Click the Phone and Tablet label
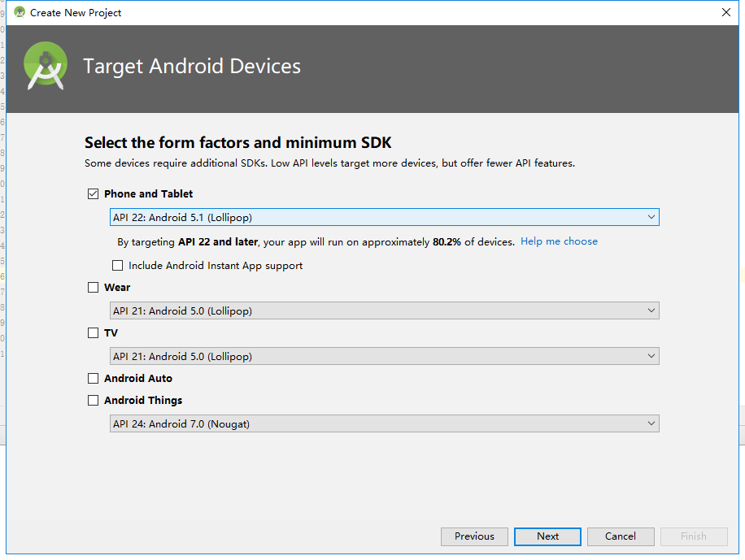The height and width of the screenshot is (560, 745). coord(148,193)
